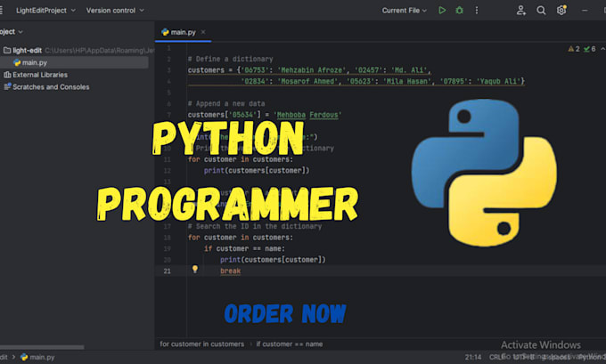The image size is (606, 364).
Task: Click 'if customer == name' breadcrumb
Action: pos(290,344)
